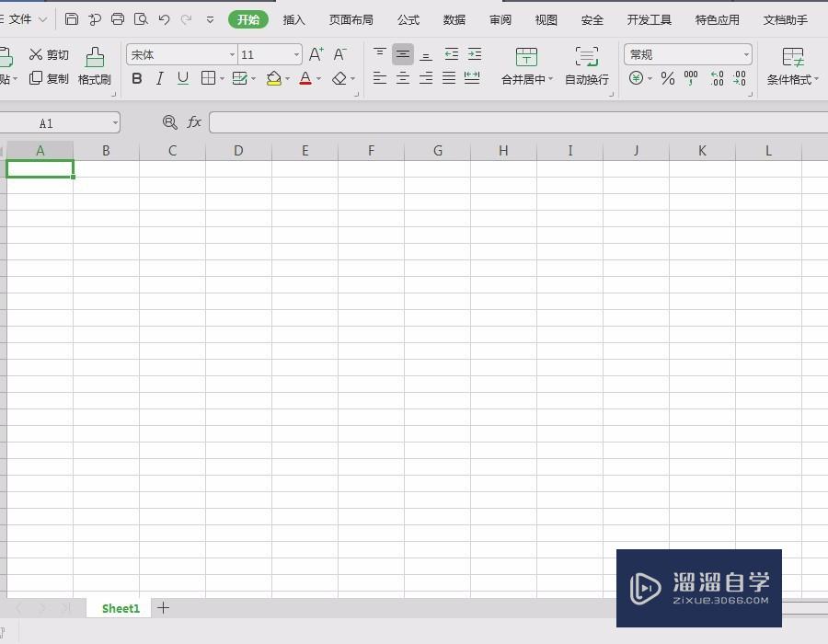
Task: Redo the last undone action
Action: (x=187, y=19)
